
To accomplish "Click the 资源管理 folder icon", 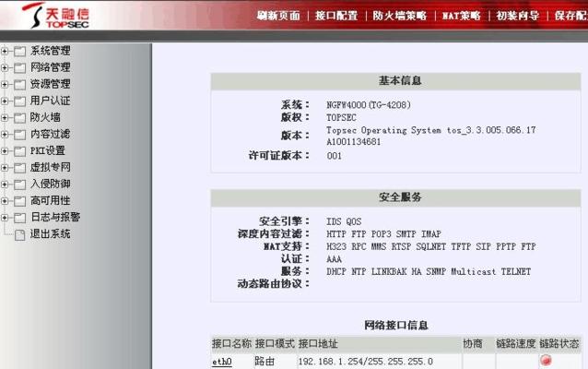I will click(x=20, y=85).
